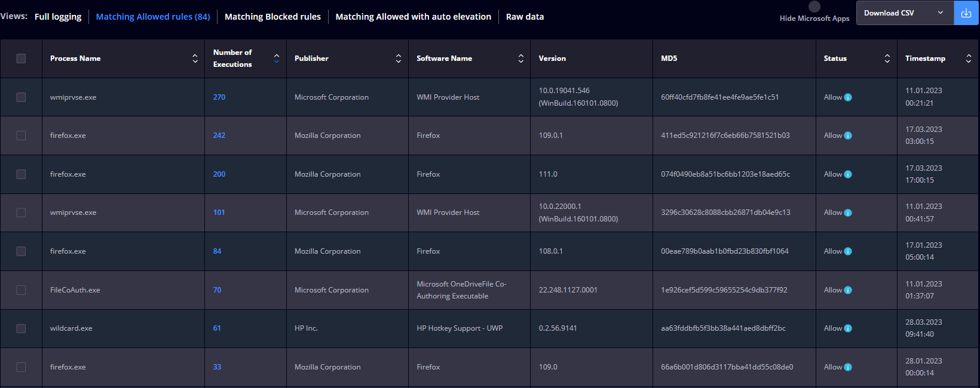980x388 pixels.
Task: Sort by Timestamp column arrows
Action: coord(968,58)
